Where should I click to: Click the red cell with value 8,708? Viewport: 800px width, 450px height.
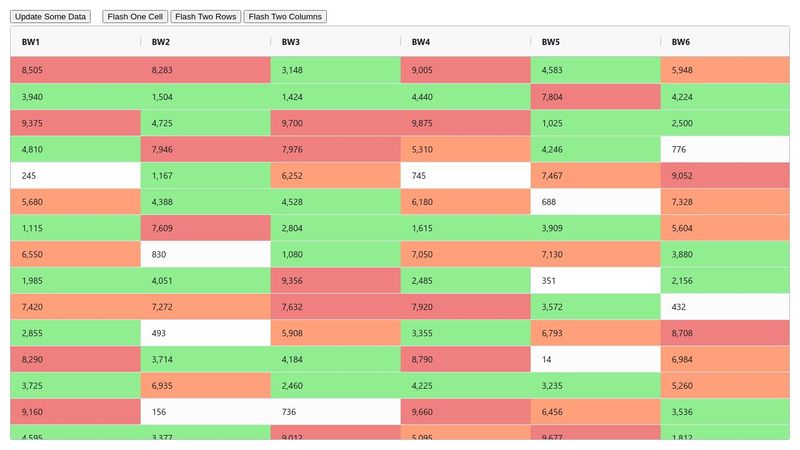pos(725,333)
